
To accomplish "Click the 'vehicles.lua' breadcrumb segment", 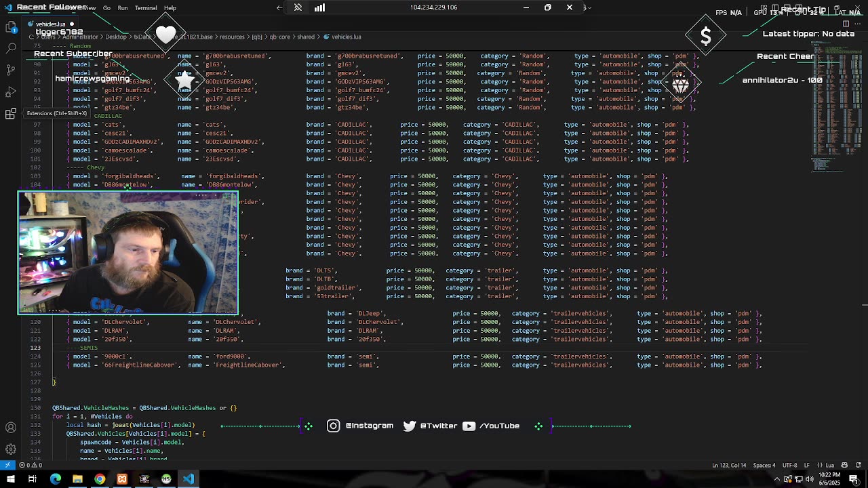I will pyautogui.click(x=346, y=37).
